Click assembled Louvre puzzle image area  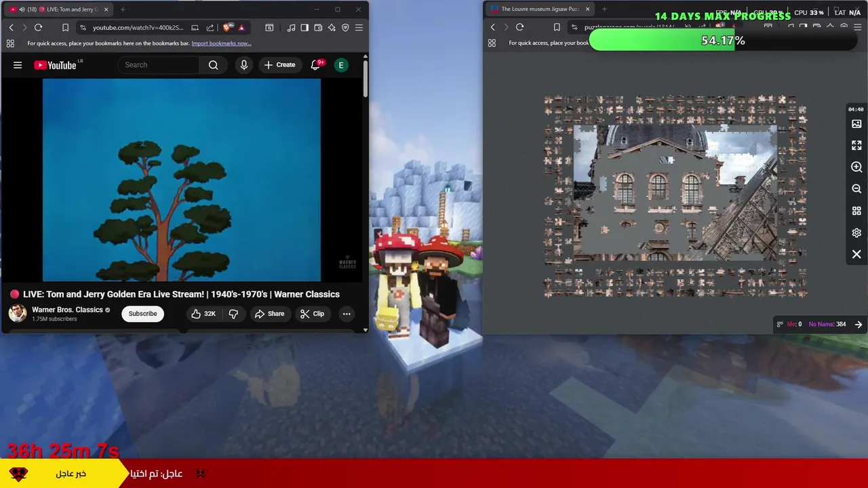point(675,193)
